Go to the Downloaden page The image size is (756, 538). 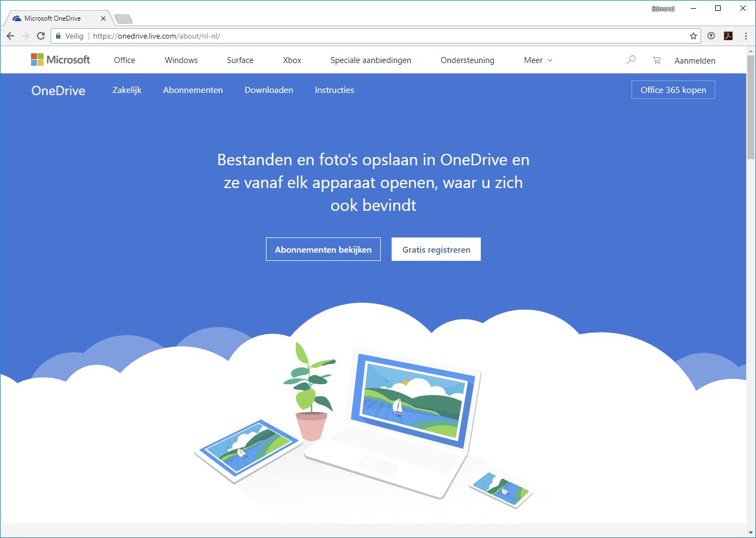[269, 90]
